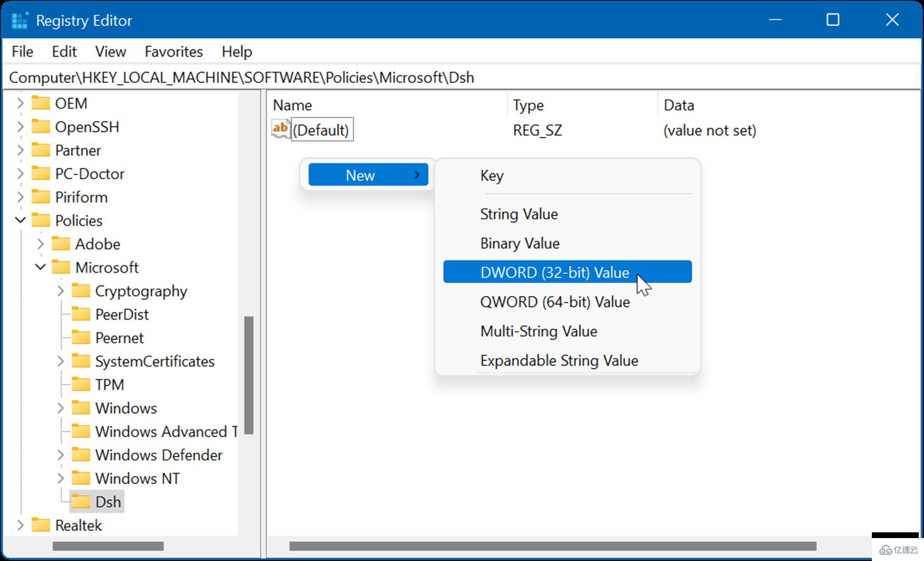Click the Realtek folder icon
924x561 pixels.
pos(41,525)
